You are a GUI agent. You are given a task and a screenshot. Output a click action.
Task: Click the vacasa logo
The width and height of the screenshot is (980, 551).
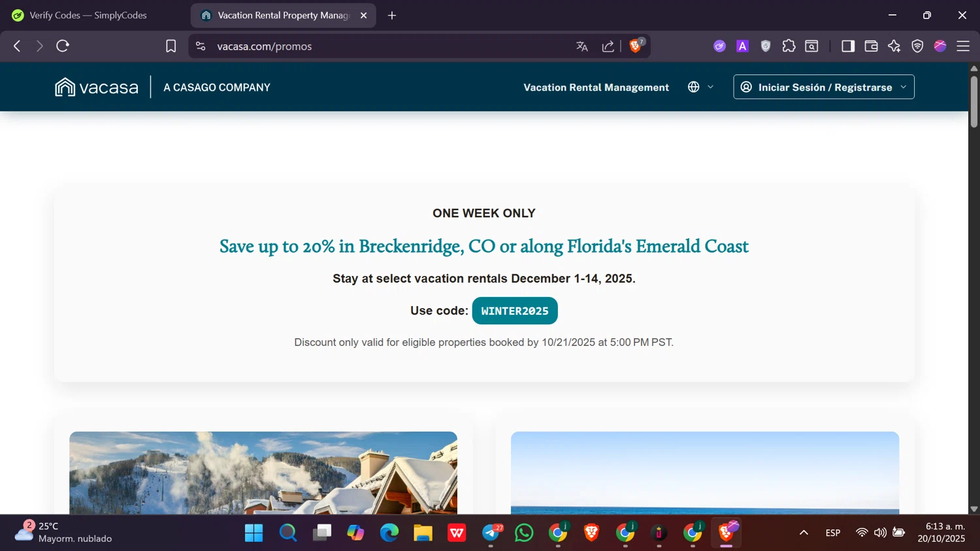tap(97, 87)
